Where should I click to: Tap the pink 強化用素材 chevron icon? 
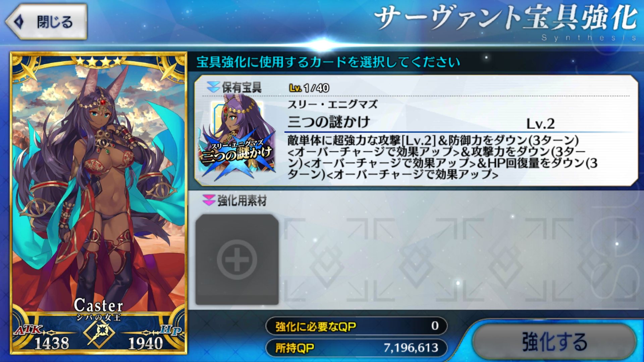click(x=209, y=200)
